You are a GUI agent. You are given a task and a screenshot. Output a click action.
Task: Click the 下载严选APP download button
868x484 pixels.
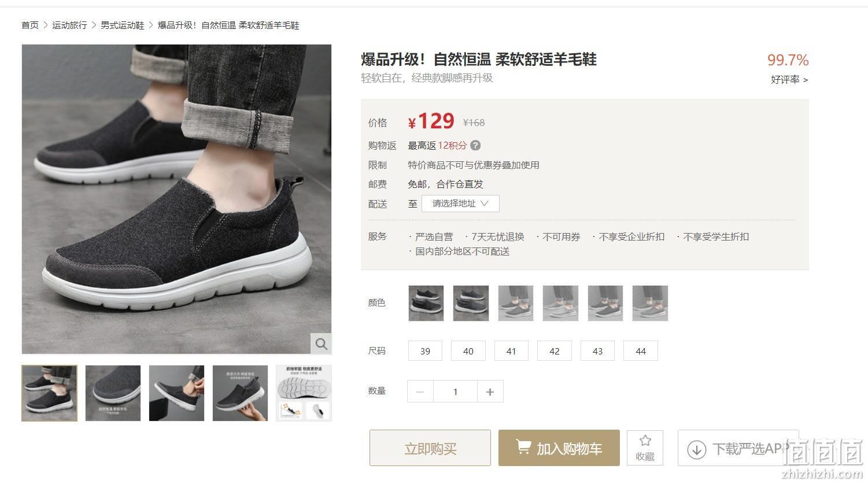[738, 448]
